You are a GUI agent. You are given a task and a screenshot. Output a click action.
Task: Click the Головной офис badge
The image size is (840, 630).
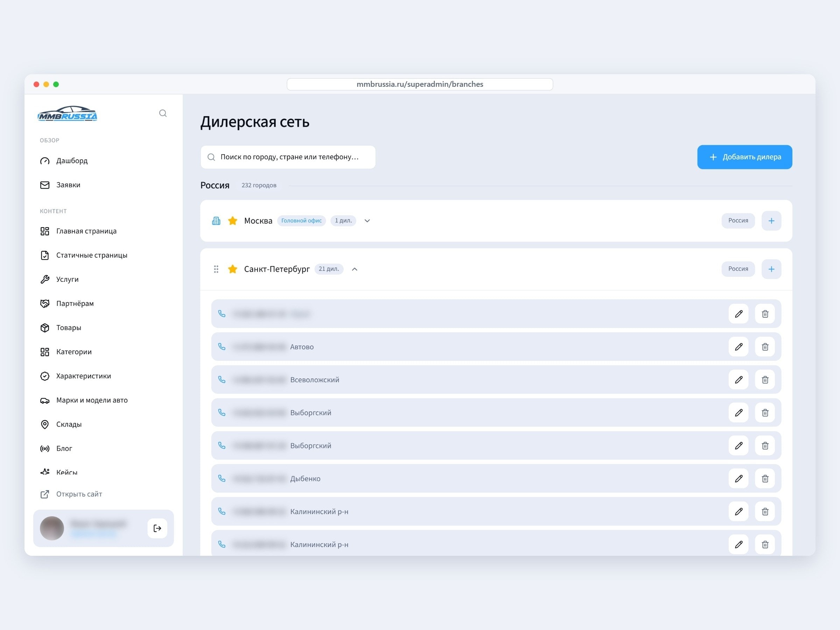point(301,220)
